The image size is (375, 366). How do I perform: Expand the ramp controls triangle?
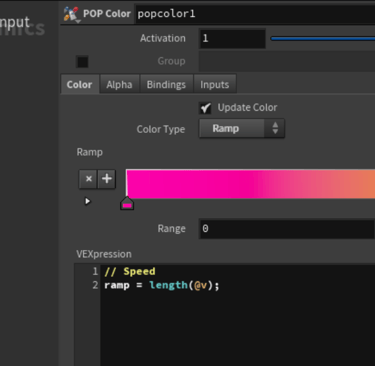tap(87, 201)
